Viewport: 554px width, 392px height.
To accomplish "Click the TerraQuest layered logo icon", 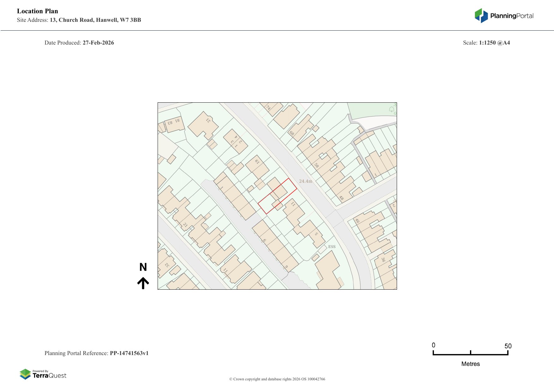I will (25, 374).
